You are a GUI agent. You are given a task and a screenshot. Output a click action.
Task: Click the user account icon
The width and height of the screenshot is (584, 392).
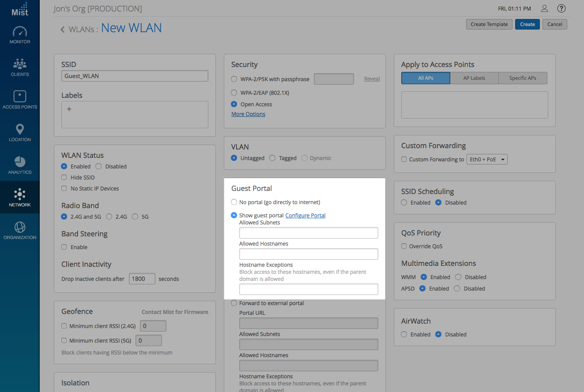(x=544, y=8)
